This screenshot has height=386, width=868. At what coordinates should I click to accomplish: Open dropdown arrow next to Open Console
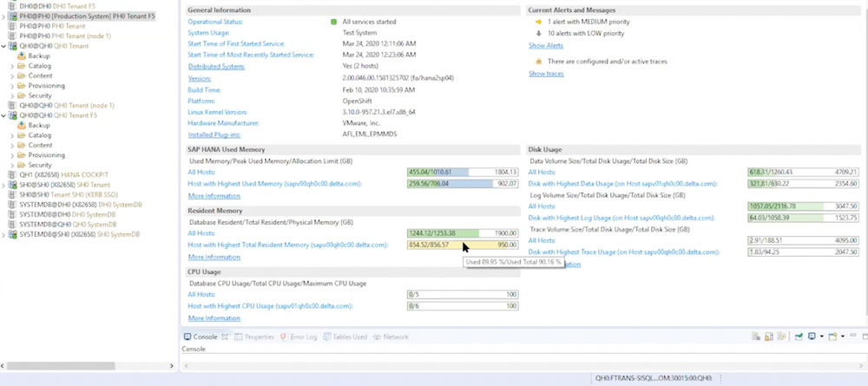coord(842,337)
